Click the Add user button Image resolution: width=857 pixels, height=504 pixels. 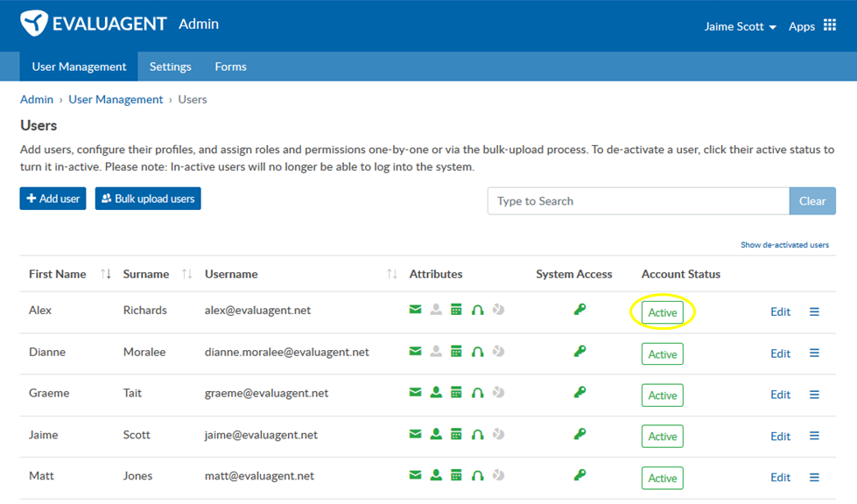coord(53,199)
